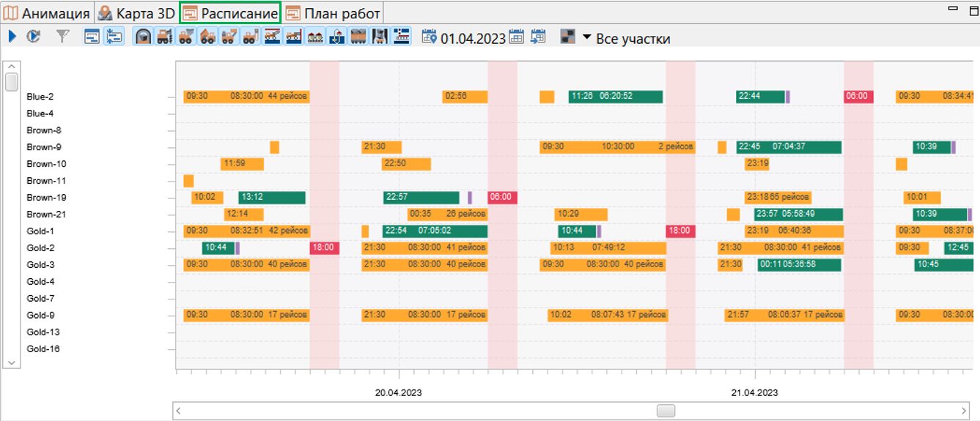The image size is (980, 421).
Task: Toggle the conveyor belt icon
Action: pos(402,36)
